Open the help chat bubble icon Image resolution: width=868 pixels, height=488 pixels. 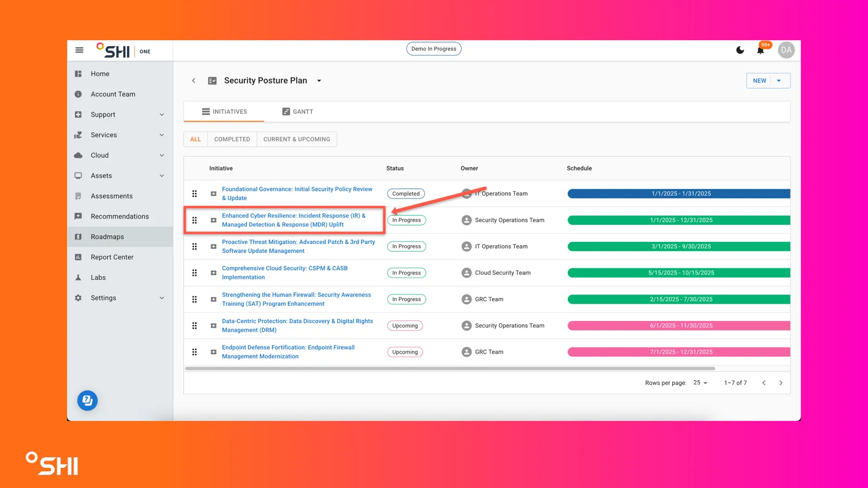click(87, 401)
